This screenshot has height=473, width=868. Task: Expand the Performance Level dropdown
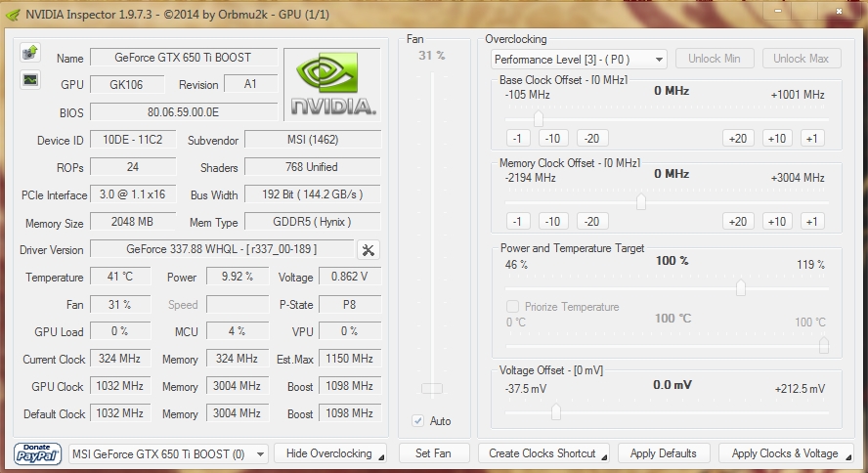point(579,60)
